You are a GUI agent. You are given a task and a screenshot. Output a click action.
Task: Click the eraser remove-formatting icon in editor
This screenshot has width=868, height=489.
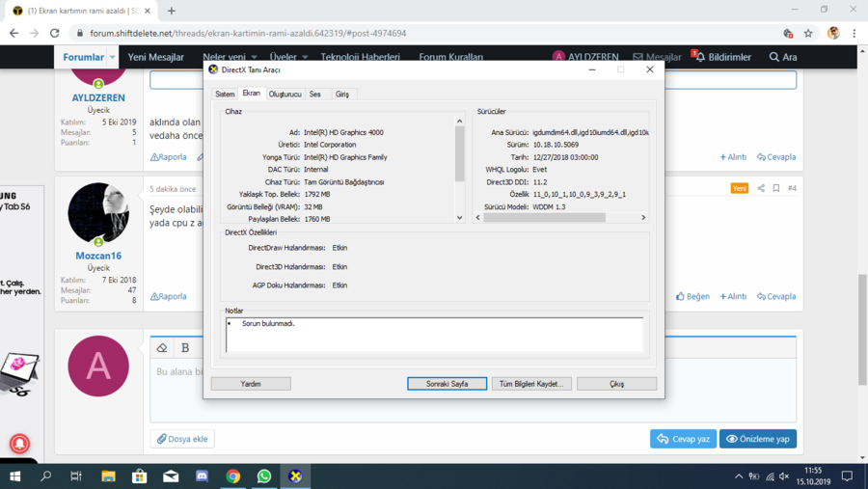coord(162,348)
